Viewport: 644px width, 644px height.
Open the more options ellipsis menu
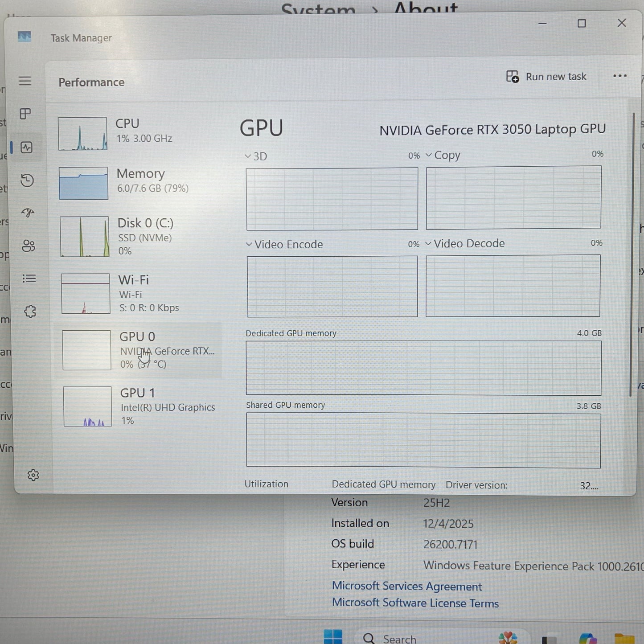[x=620, y=76]
